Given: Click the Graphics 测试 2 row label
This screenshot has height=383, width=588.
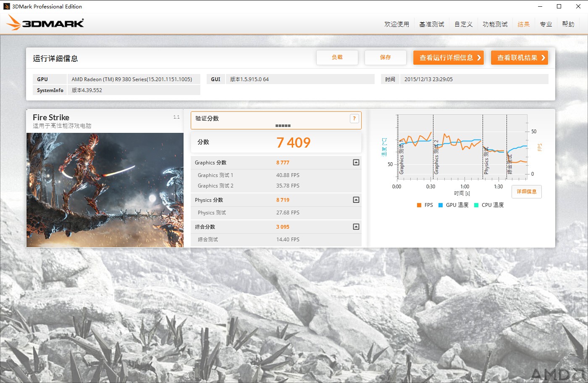Looking at the screenshot, I should click(x=215, y=186).
